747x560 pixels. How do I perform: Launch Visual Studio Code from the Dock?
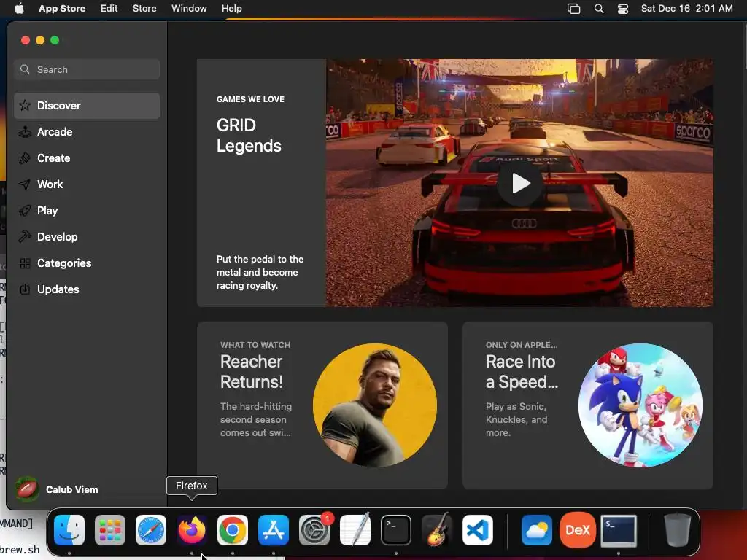[478, 530]
